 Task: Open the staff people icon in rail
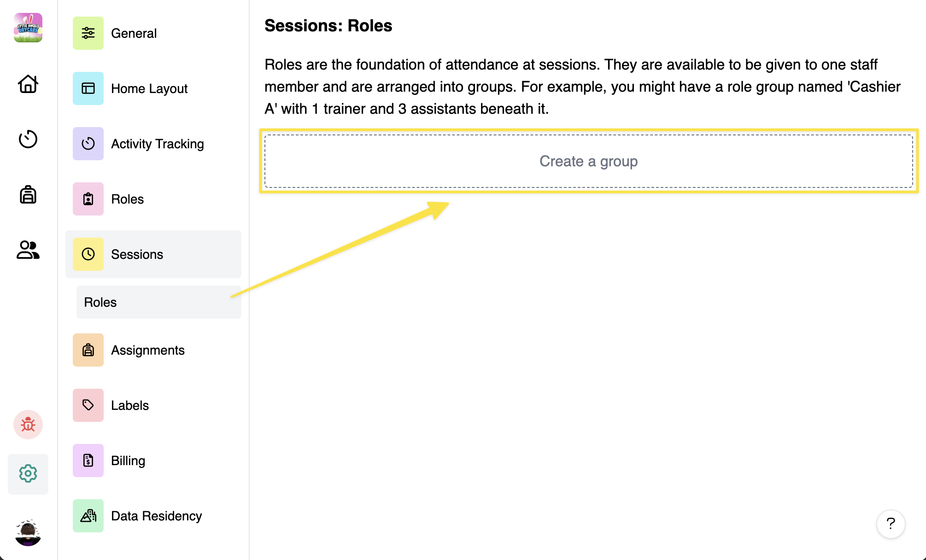pos(28,250)
